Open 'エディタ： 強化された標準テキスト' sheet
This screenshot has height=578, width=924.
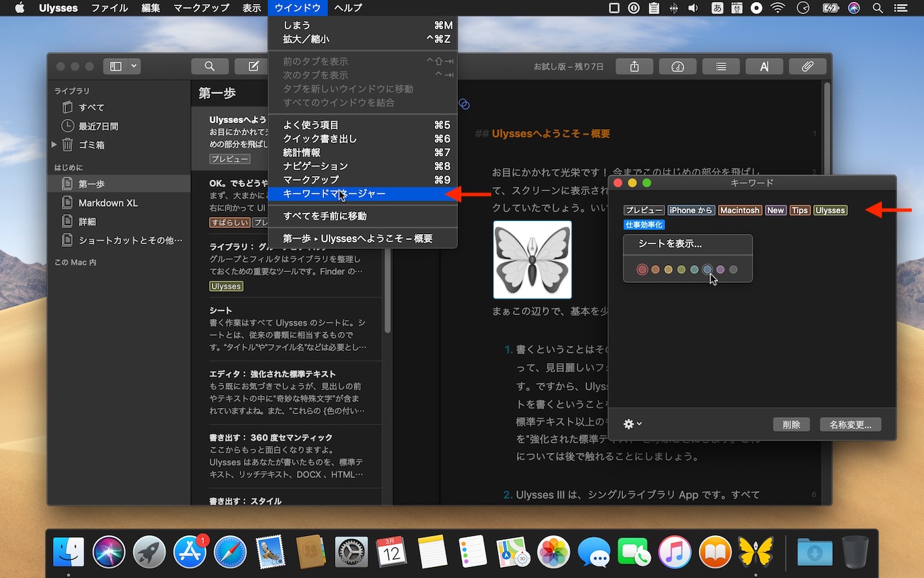coord(286,393)
